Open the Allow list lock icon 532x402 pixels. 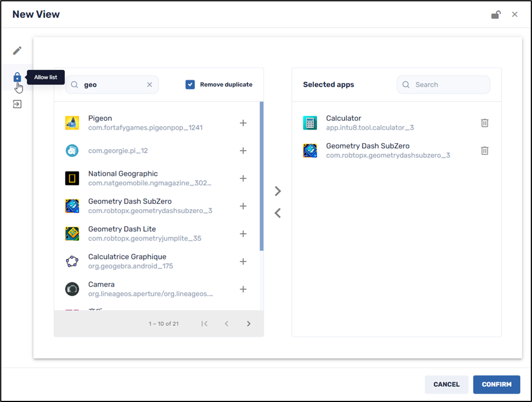(17, 77)
